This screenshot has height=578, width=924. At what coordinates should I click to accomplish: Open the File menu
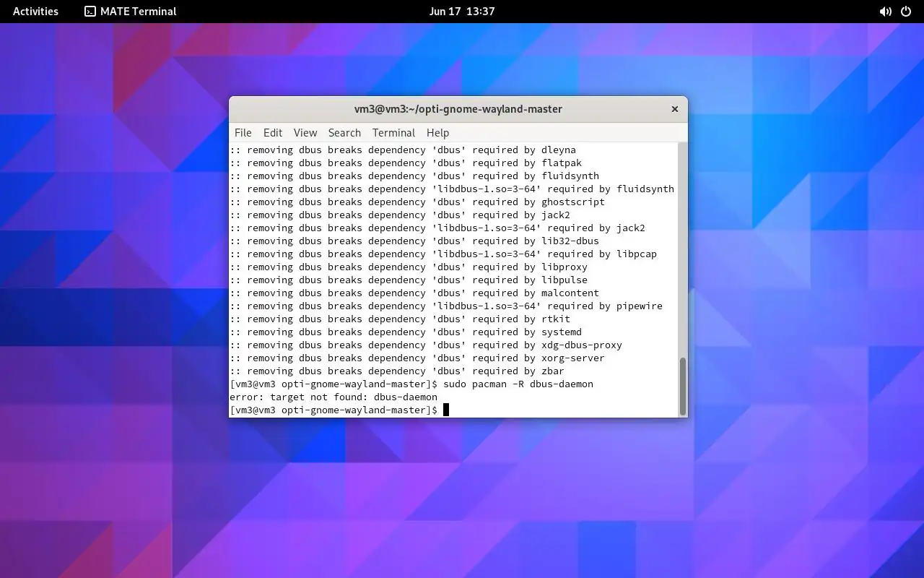click(243, 132)
